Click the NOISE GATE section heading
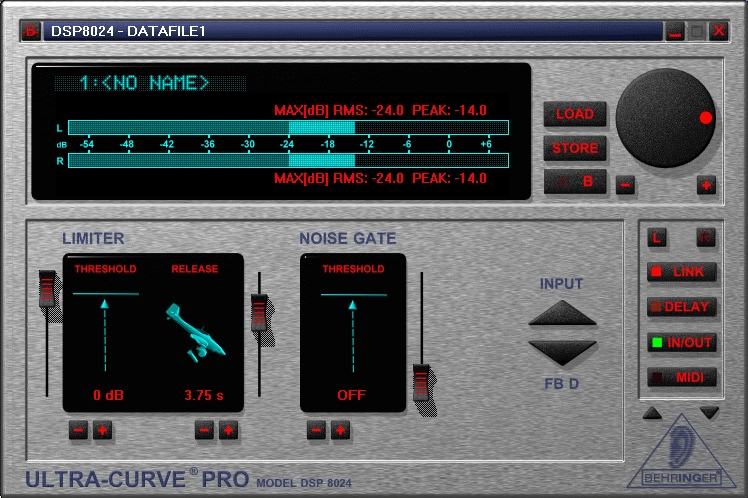Image resolution: width=748 pixels, height=498 pixels. pos(348,239)
